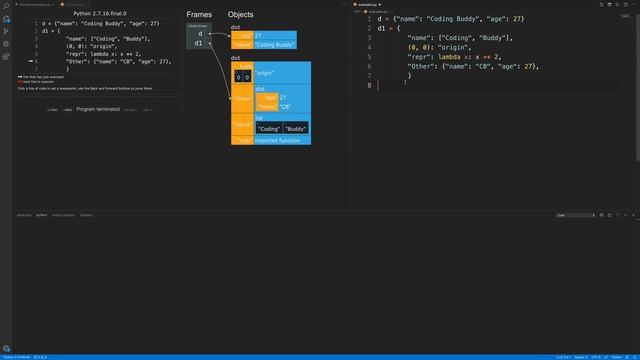
Task: Open the output log file icon
Action: click(x=618, y=215)
